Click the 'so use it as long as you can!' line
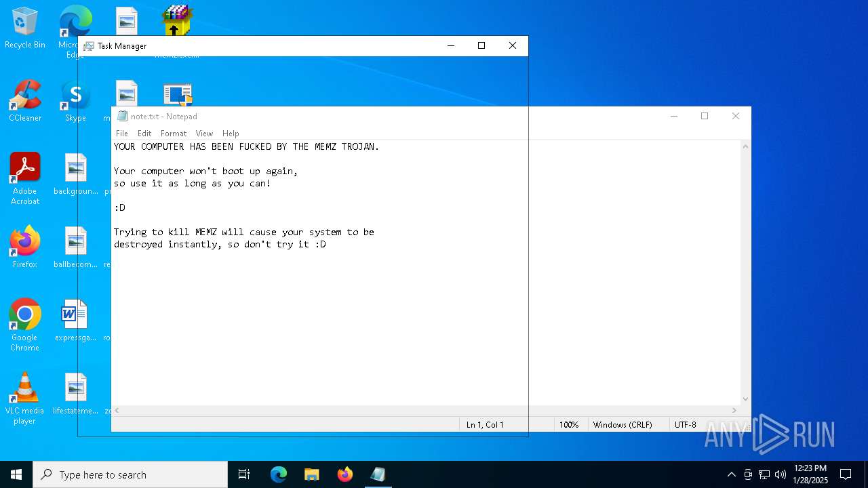Image resolution: width=868 pixels, height=488 pixels. tap(193, 183)
